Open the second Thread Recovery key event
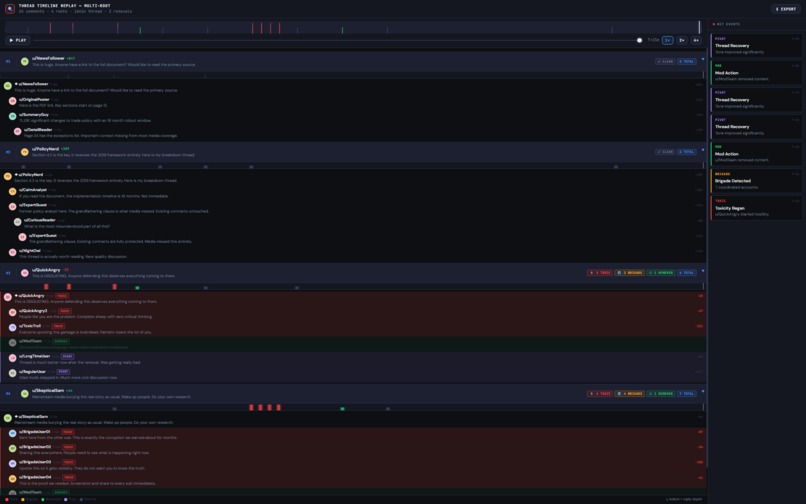806x504 pixels. (756, 99)
